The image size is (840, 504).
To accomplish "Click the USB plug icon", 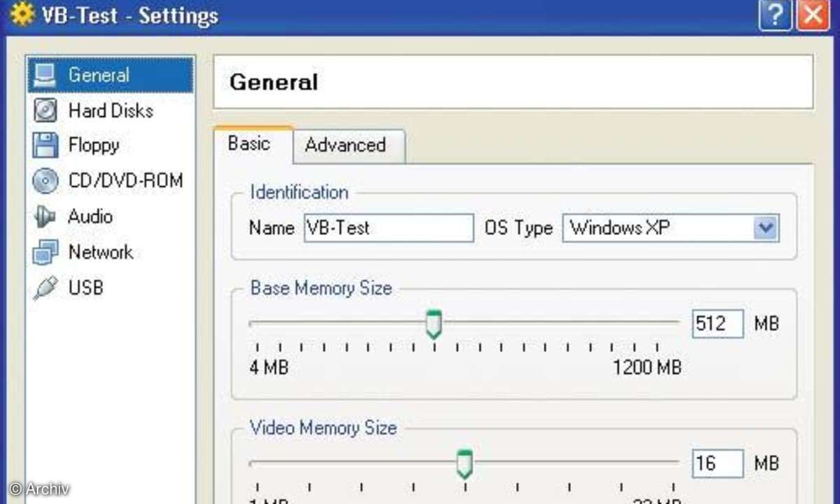I will click(45, 288).
